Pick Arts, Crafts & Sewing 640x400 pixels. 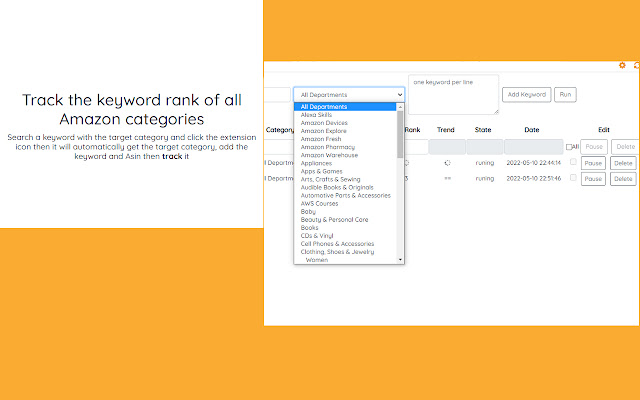click(x=331, y=179)
